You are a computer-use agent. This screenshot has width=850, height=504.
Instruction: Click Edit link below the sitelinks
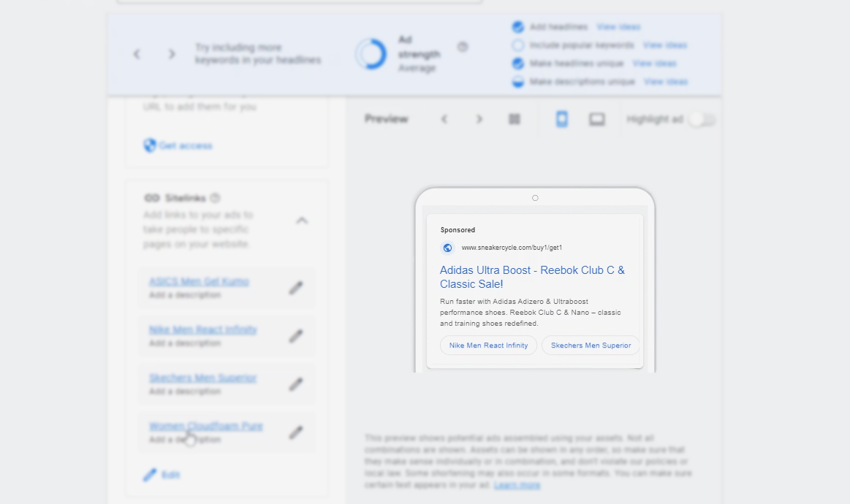170,475
